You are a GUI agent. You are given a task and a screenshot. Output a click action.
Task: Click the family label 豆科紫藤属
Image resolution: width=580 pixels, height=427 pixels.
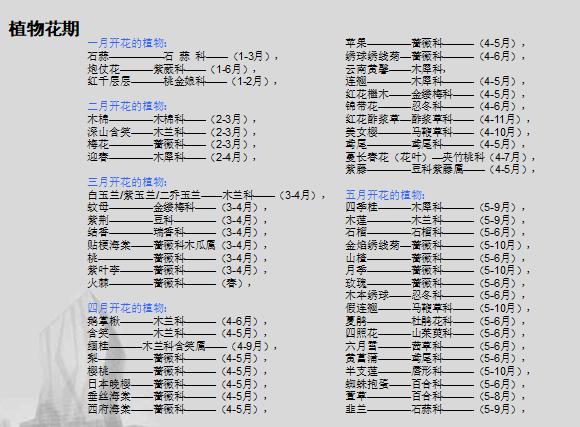click(x=437, y=169)
